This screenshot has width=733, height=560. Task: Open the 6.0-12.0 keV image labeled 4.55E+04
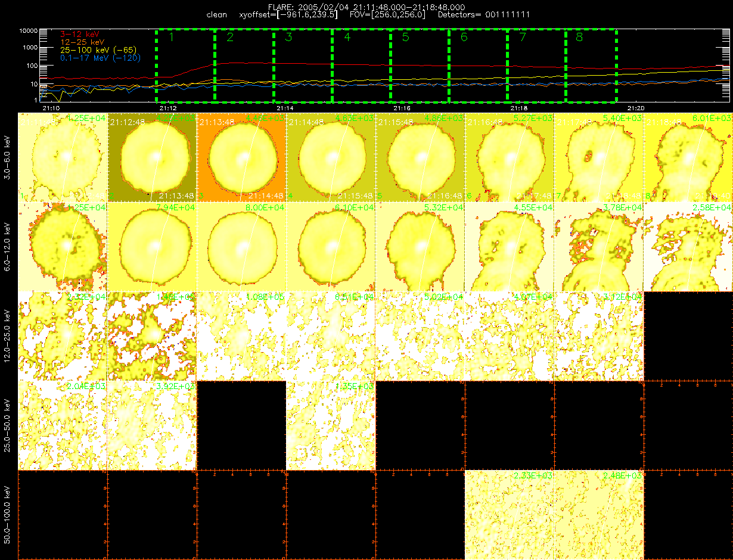pyautogui.click(x=510, y=246)
